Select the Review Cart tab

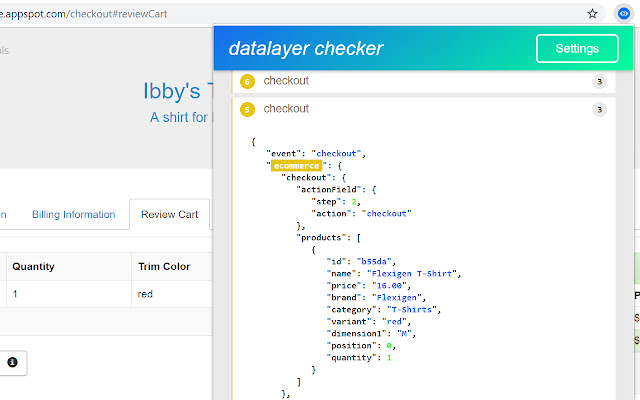click(168, 214)
